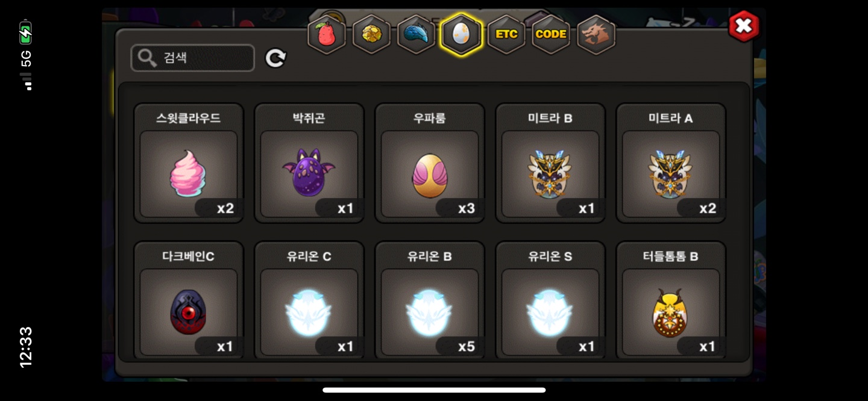Select the egg category tab
The width and height of the screenshot is (868, 401).
(461, 34)
